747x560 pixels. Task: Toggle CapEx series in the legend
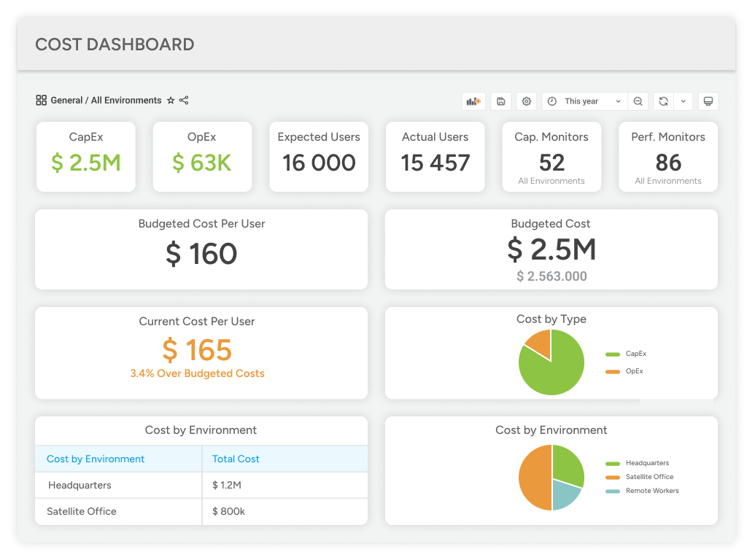pyautogui.click(x=625, y=354)
